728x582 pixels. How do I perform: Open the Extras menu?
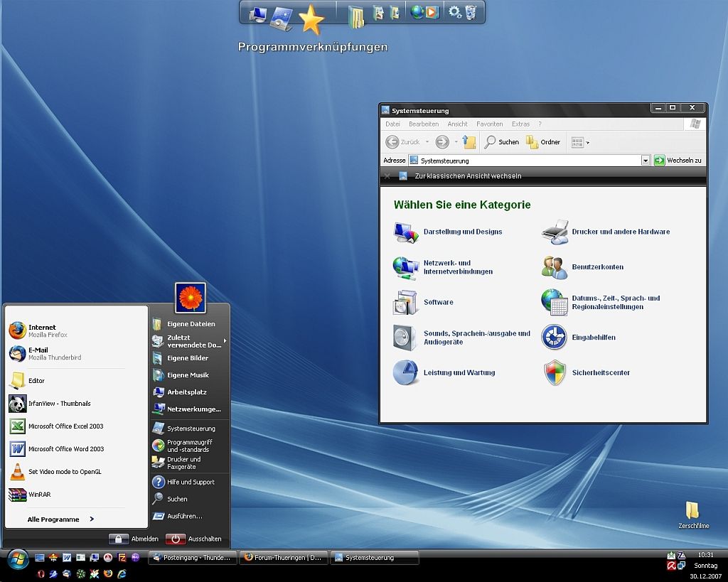(x=520, y=124)
